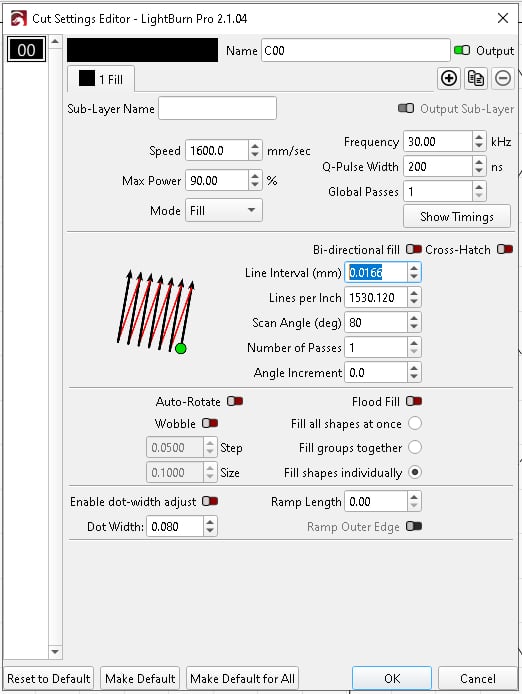Decrease Scan Angle with down stepper arrow

[x=414, y=328]
